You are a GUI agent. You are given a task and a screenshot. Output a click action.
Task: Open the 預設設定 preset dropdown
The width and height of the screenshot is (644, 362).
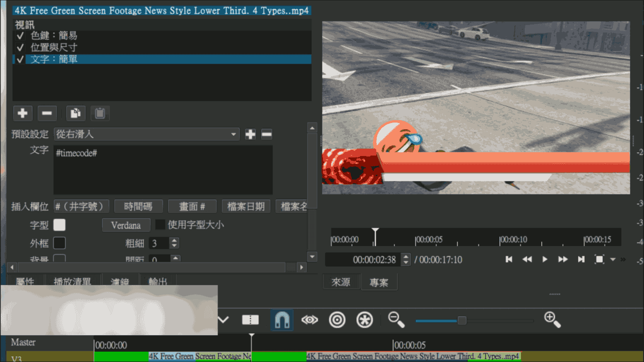click(x=147, y=134)
